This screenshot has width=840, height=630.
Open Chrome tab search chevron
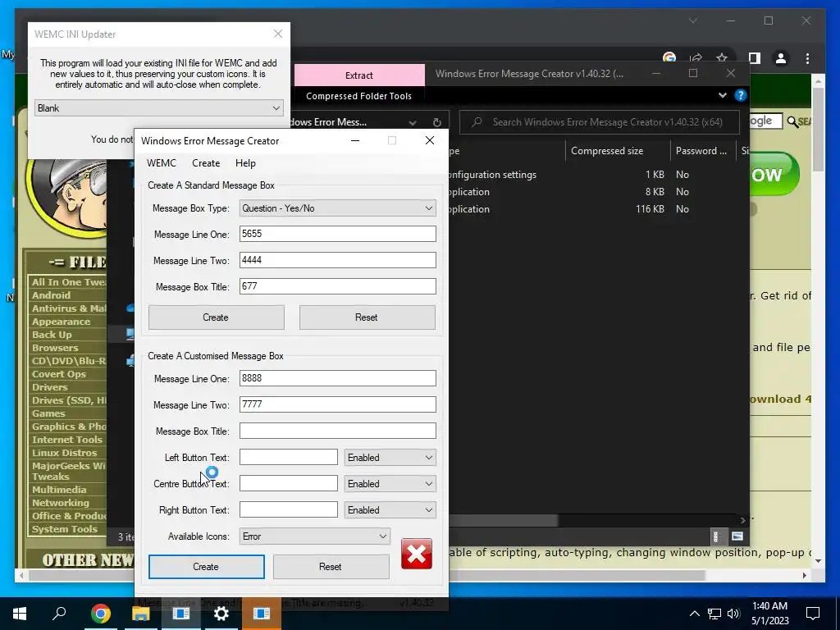(692, 21)
